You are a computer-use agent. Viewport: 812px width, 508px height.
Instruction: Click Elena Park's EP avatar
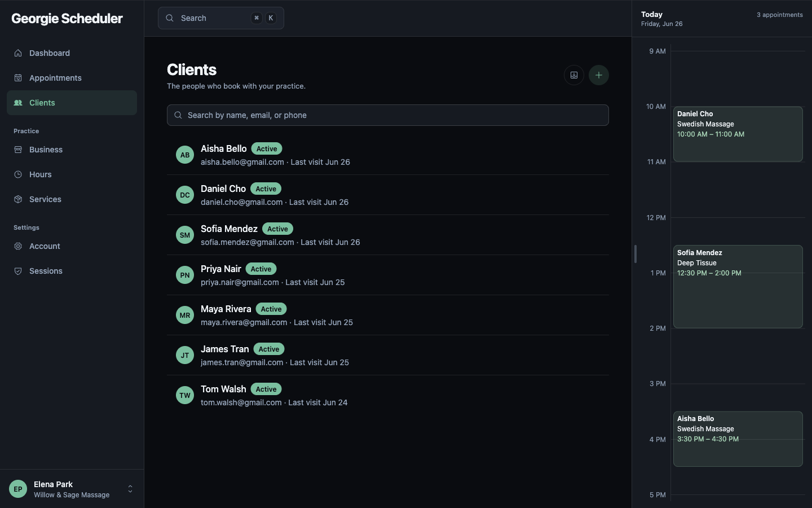click(18, 489)
